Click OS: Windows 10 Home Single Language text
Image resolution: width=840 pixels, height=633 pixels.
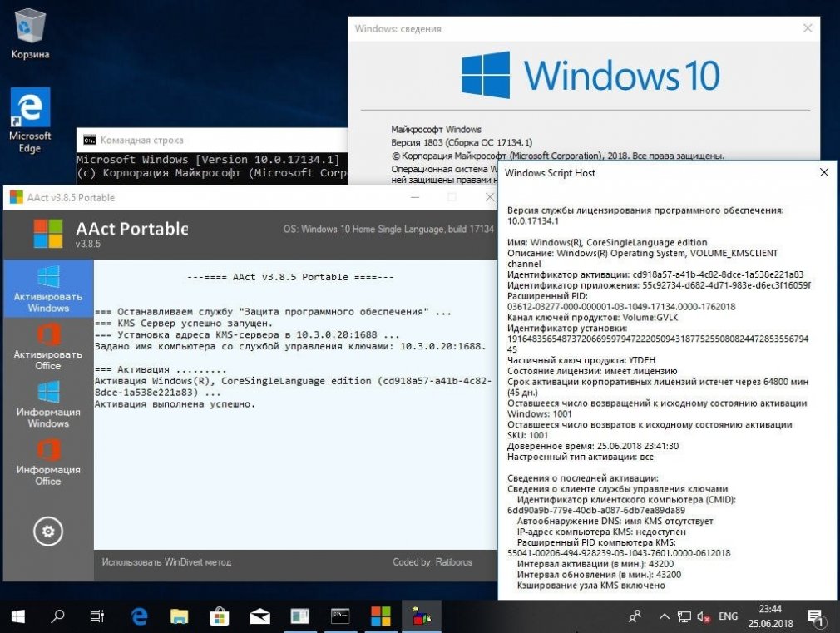pyautogui.click(x=388, y=229)
